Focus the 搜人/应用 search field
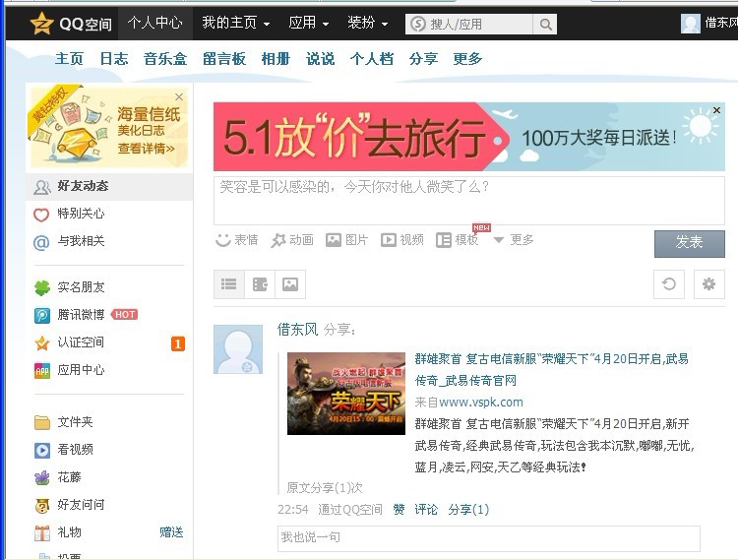The height and width of the screenshot is (560, 738). pyautogui.click(x=469, y=24)
